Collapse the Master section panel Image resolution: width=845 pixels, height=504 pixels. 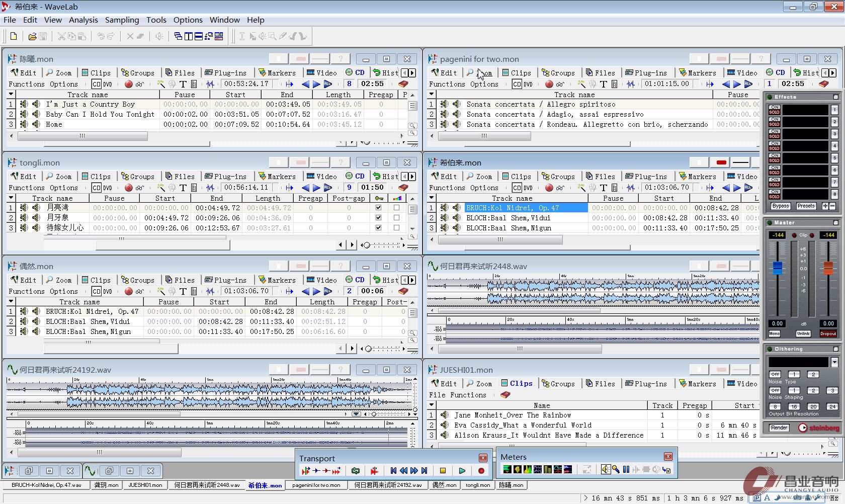tap(836, 222)
